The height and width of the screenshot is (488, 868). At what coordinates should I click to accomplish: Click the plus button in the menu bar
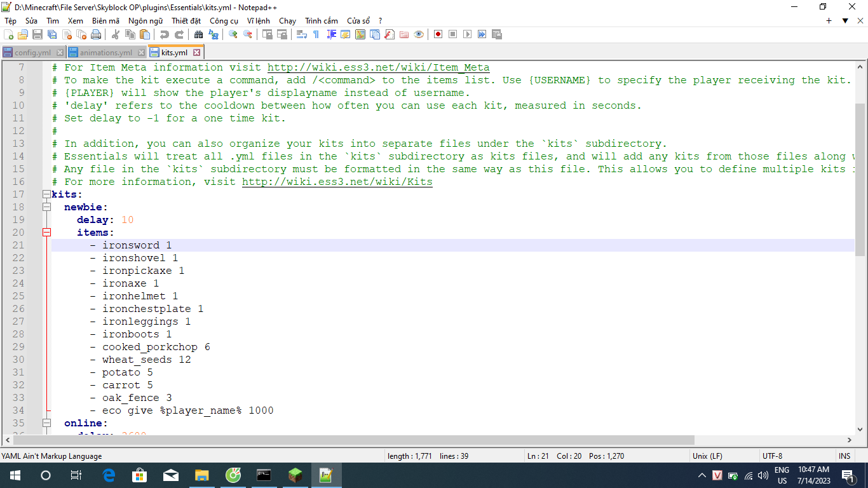coord(829,21)
